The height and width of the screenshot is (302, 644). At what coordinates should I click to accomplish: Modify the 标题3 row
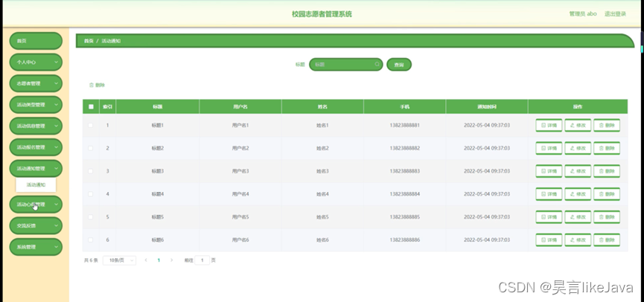[x=578, y=171]
